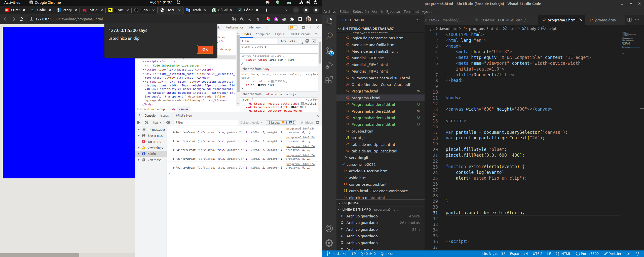This screenshot has height=257, width=644.
Task: Open the top context dropdown in console
Action: pos(157,123)
